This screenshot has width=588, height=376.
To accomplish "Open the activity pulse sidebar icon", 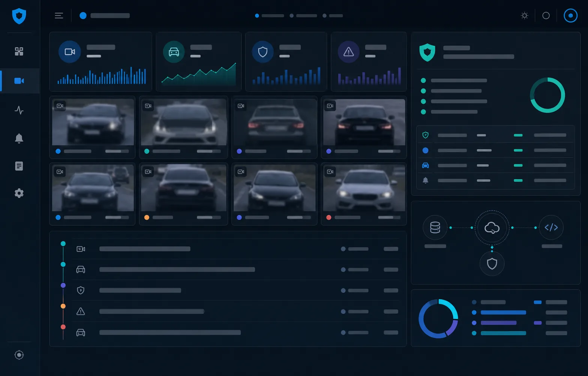I will point(19,110).
